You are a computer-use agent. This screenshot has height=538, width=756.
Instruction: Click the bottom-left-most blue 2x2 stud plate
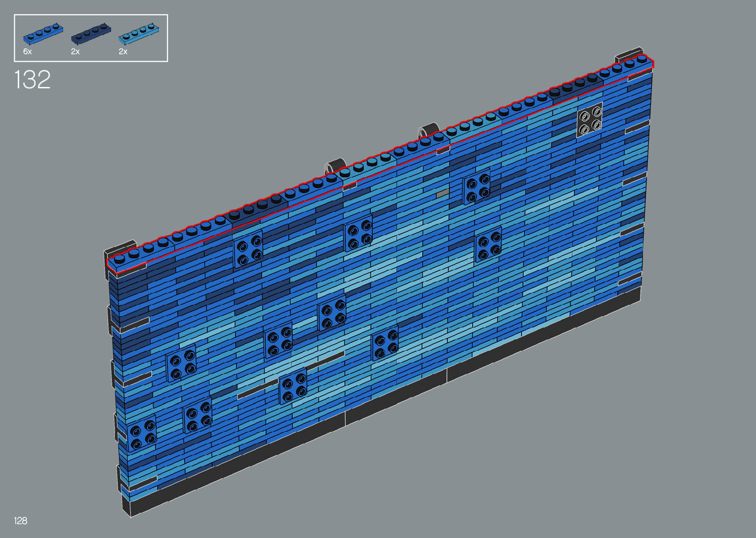click(142, 433)
